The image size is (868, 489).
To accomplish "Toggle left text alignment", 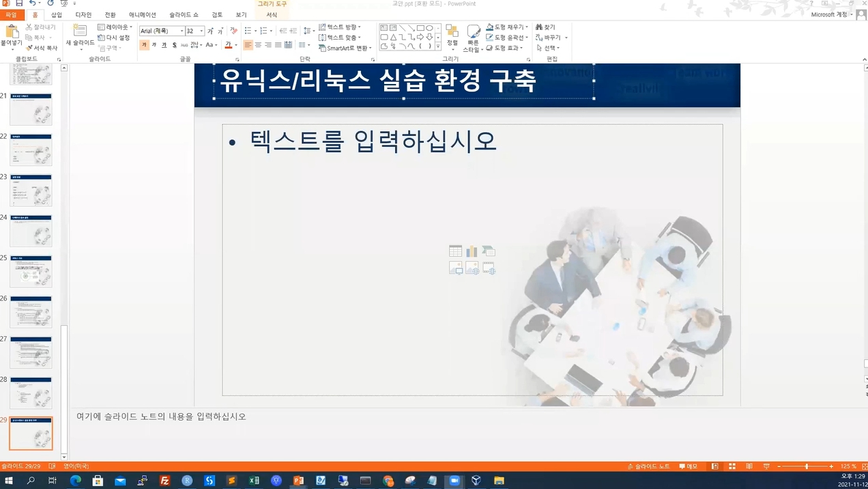I will (x=248, y=45).
